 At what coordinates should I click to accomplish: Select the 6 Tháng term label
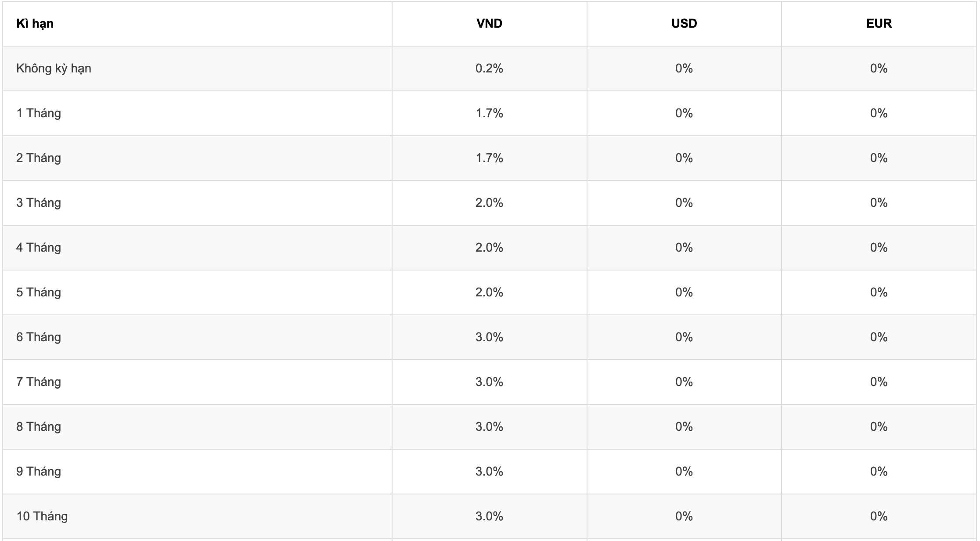coord(39,337)
